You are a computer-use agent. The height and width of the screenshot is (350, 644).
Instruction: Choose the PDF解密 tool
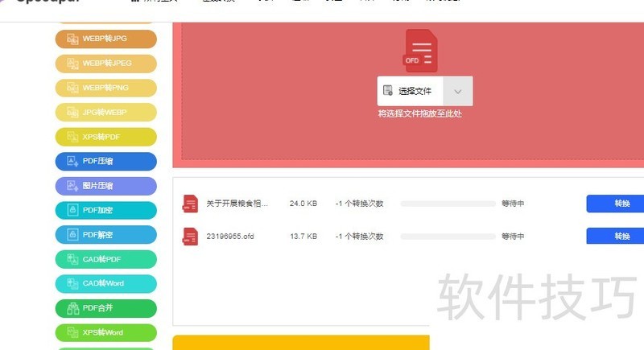pos(106,235)
